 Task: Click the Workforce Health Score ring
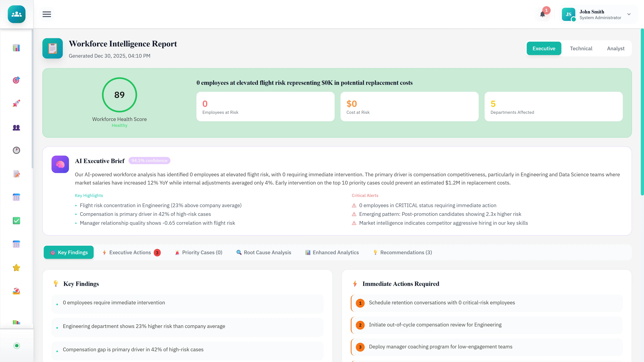click(x=119, y=95)
